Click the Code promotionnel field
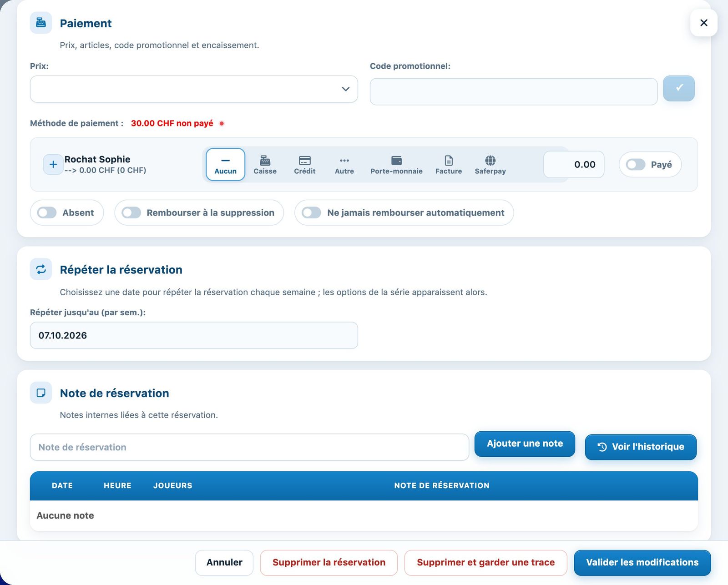 pyautogui.click(x=514, y=91)
